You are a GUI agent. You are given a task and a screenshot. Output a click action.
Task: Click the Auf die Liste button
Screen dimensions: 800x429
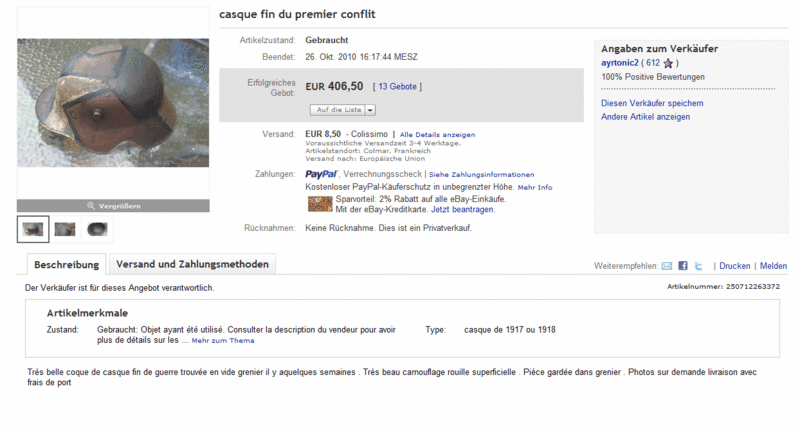(x=338, y=110)
